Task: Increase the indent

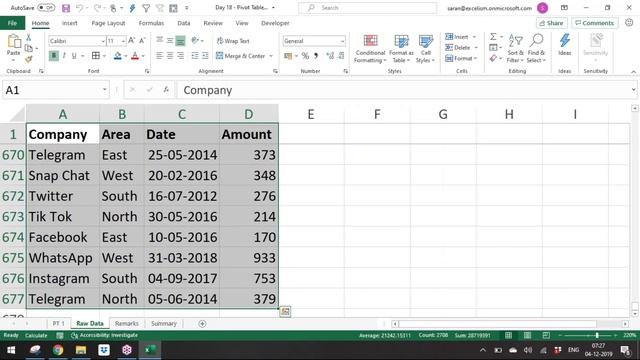Action: (205, 56)
